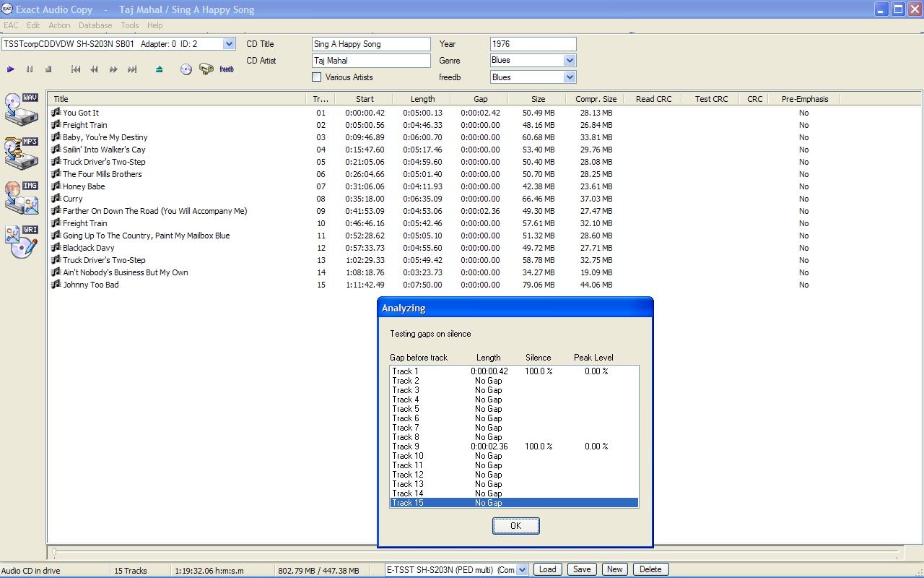Click the freedb lookup icon
Screen dimensions: 924x578
227,69
